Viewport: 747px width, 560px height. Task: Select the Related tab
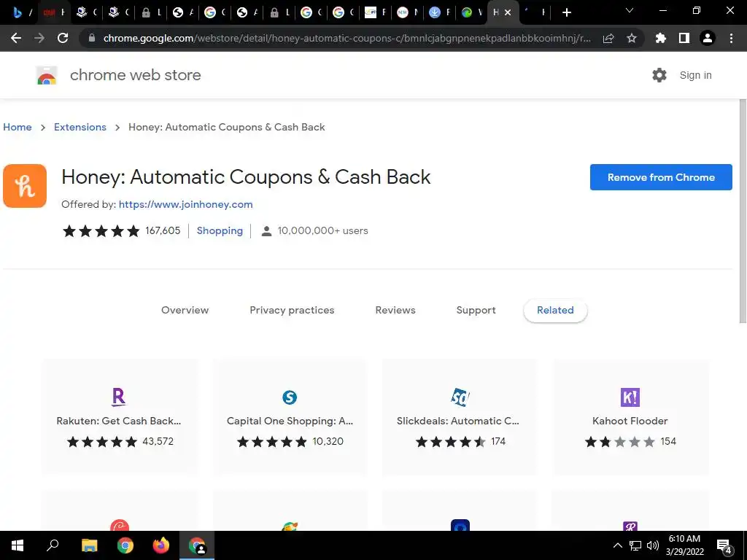tap(555, 310)
